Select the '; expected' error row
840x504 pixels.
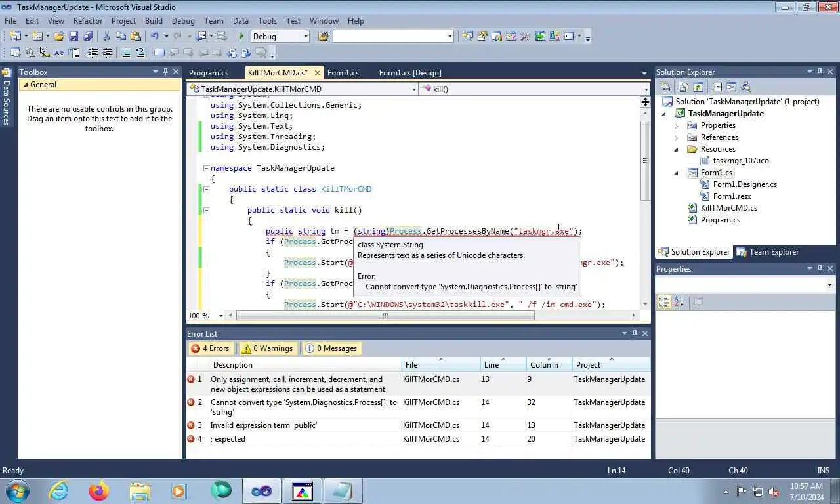(418, 439)
